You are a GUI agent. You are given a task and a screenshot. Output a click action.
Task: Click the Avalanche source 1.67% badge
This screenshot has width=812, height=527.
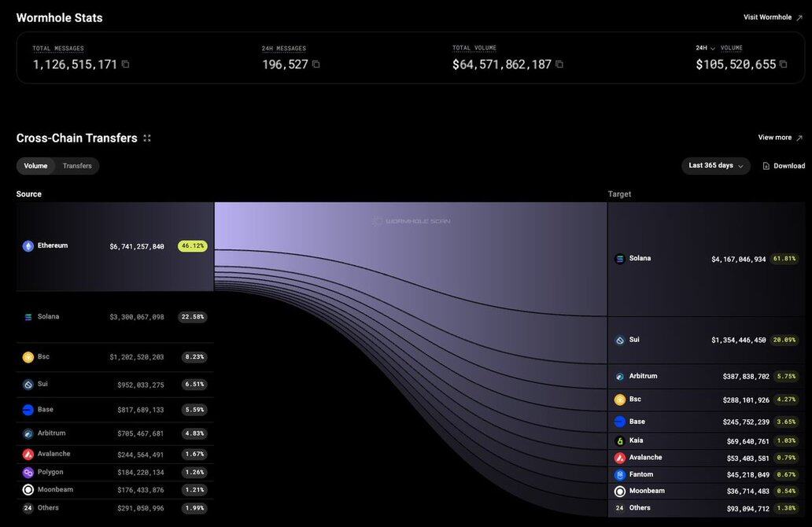pyautogui.click(x=194, y=455)
